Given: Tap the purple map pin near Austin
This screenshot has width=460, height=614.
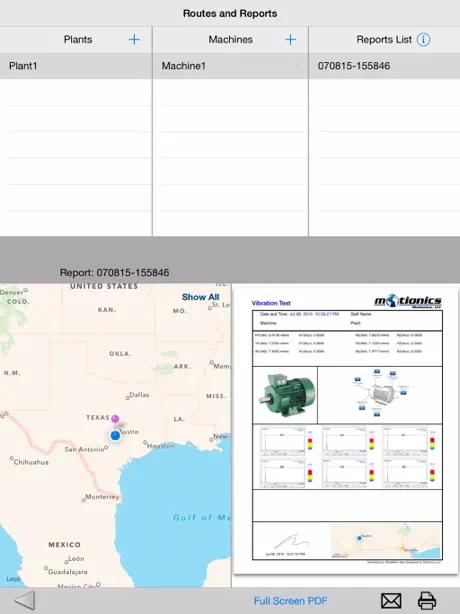Looking at the screenshot, I should (115, 419).
